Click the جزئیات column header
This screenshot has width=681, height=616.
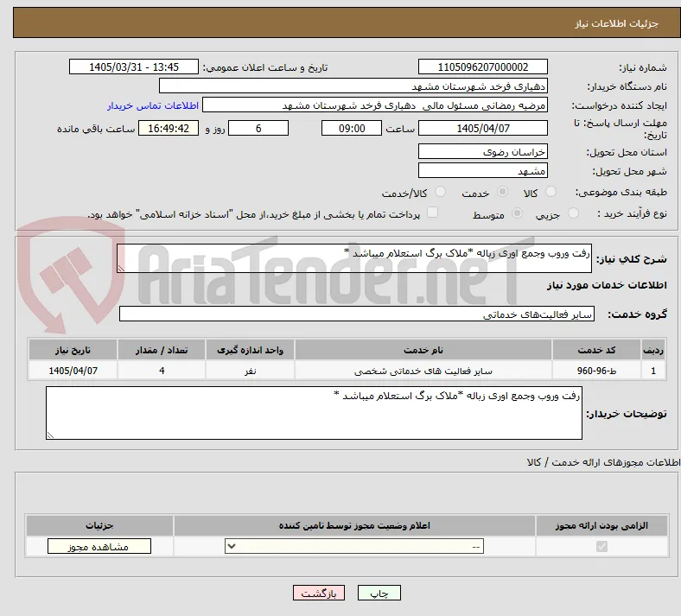pyautogui.click(x=99, y=525)
